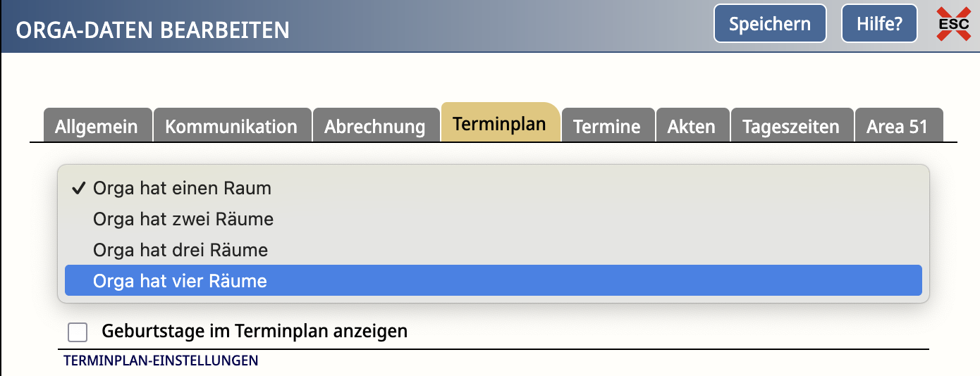Show the Tageszeiten tab
This screenshot has height=376, width=980.
[792, 125]
